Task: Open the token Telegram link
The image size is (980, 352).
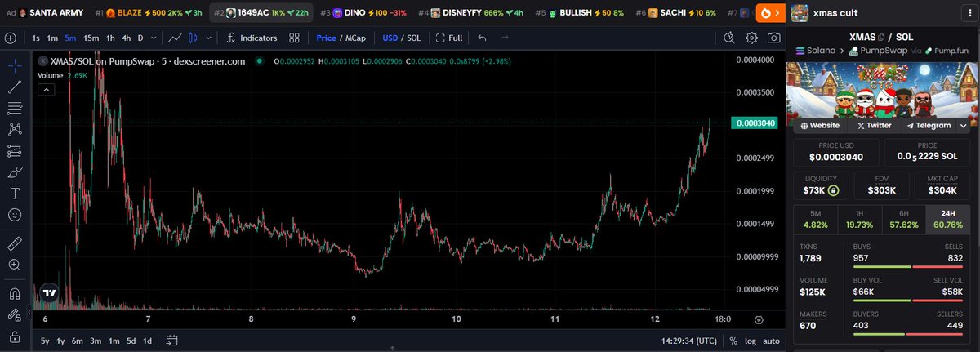Action: tap(929, 125)
